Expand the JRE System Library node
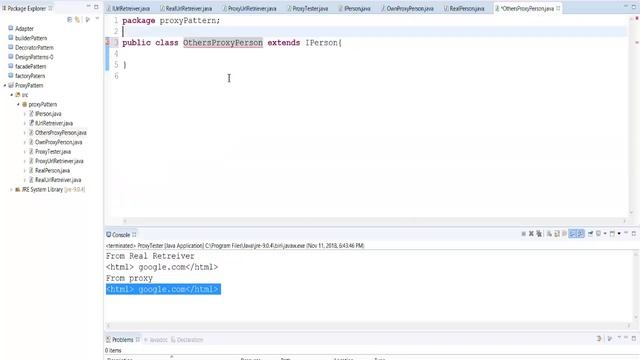This screenshot has height=360, width=640. [x=11, y=189]
